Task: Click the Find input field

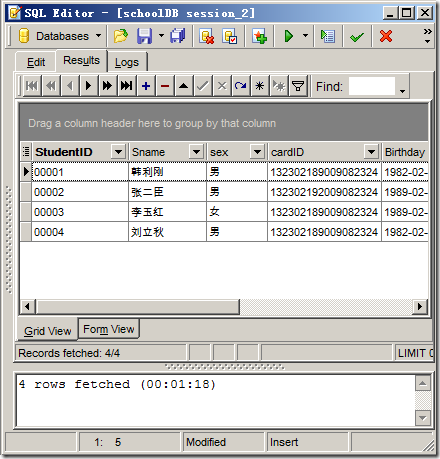Action: tap(372, 86)
